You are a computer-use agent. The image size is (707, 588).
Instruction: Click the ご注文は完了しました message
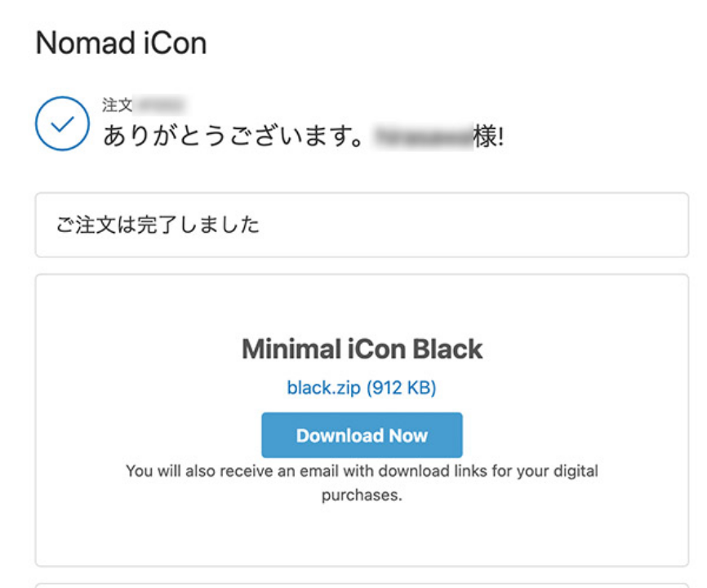click(x=158, y=225)
